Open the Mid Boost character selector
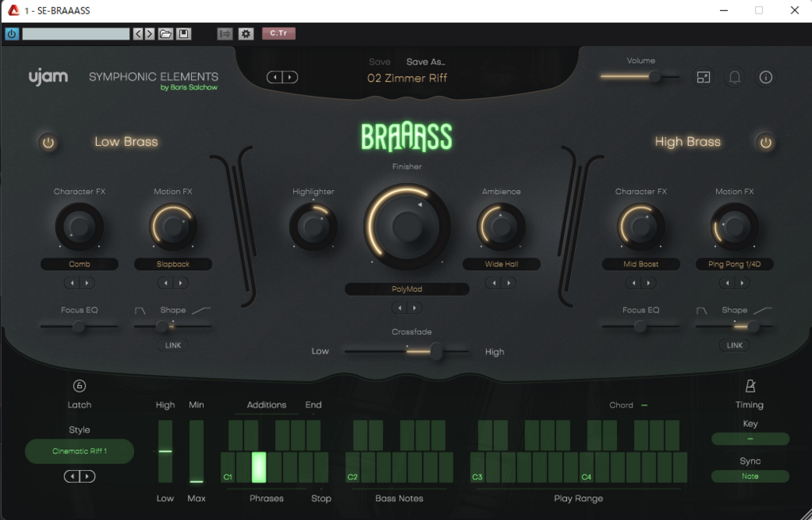 [x=641, y=264]
